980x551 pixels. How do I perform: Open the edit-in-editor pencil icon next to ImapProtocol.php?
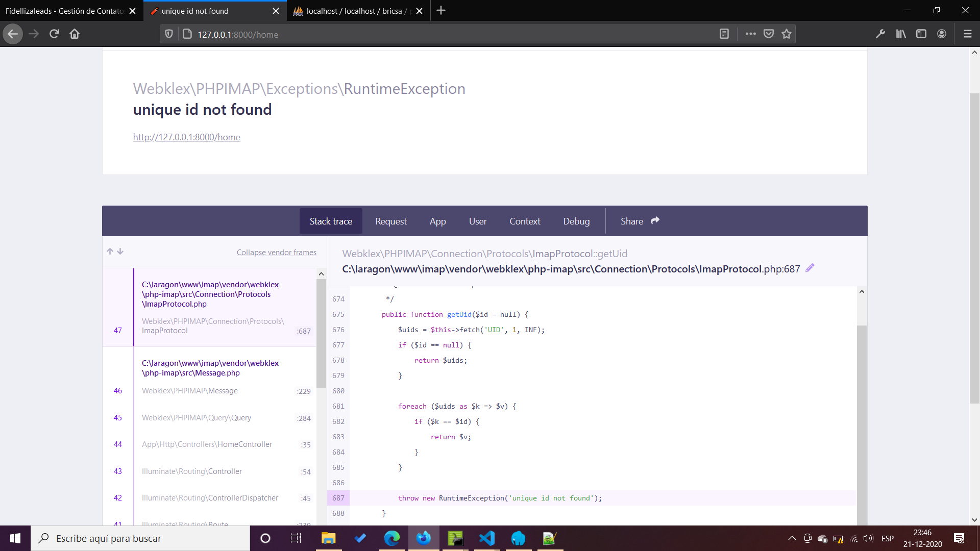pyautogui.click(x=810, y=268)
